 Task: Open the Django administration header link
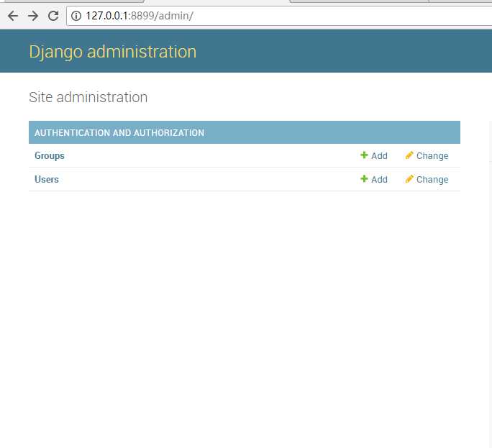pos(113,52)
